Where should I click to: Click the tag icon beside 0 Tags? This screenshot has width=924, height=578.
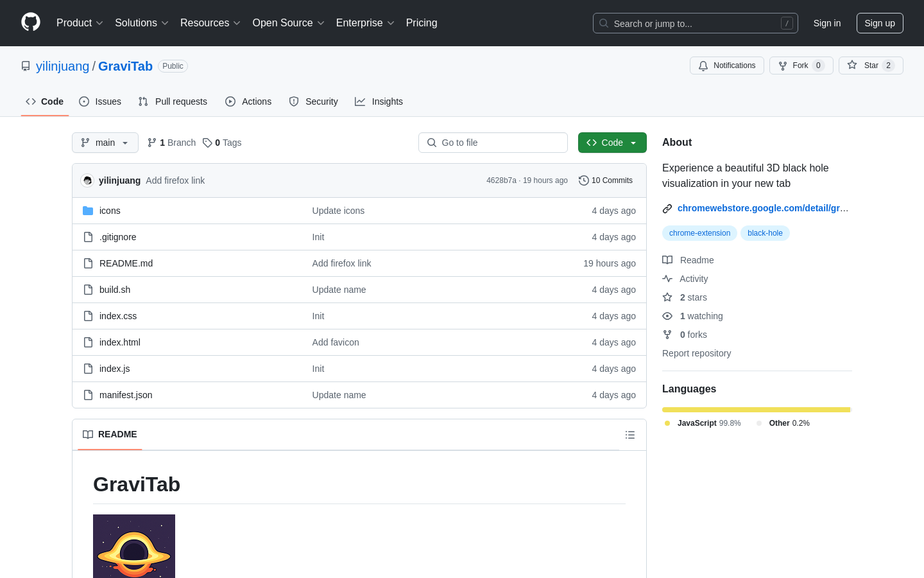point(207,143)
